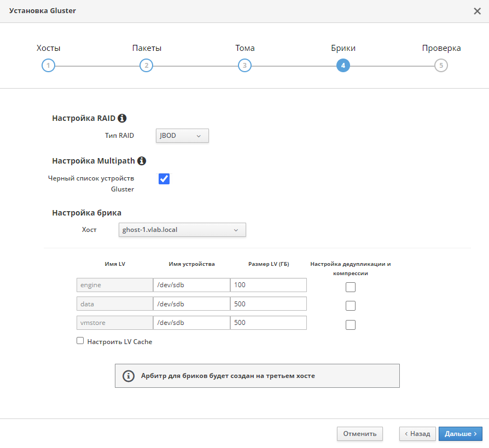The height and width of the screenshot is (448, 489).
Task: Click the Пакеты step label
Action: [147, 48]
